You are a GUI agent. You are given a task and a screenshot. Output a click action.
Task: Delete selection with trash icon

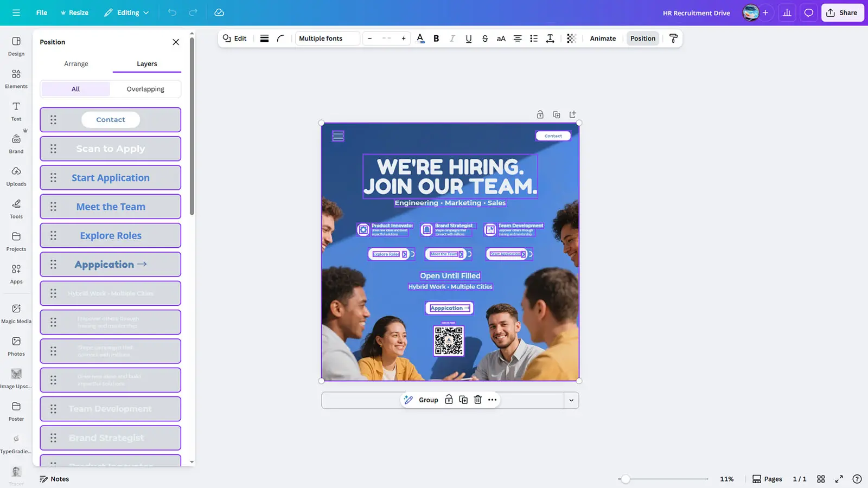478,400
